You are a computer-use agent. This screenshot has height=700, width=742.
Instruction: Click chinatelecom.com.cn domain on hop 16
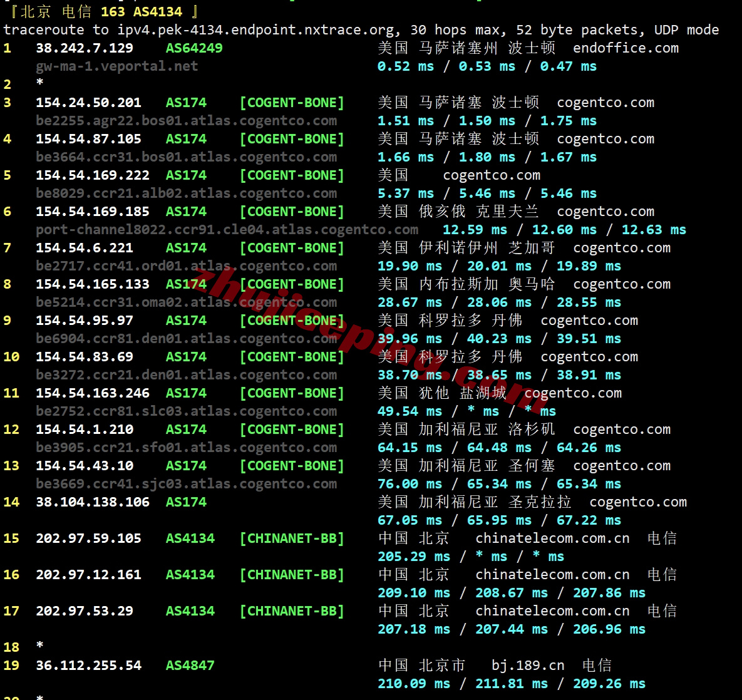coord(553,574)
